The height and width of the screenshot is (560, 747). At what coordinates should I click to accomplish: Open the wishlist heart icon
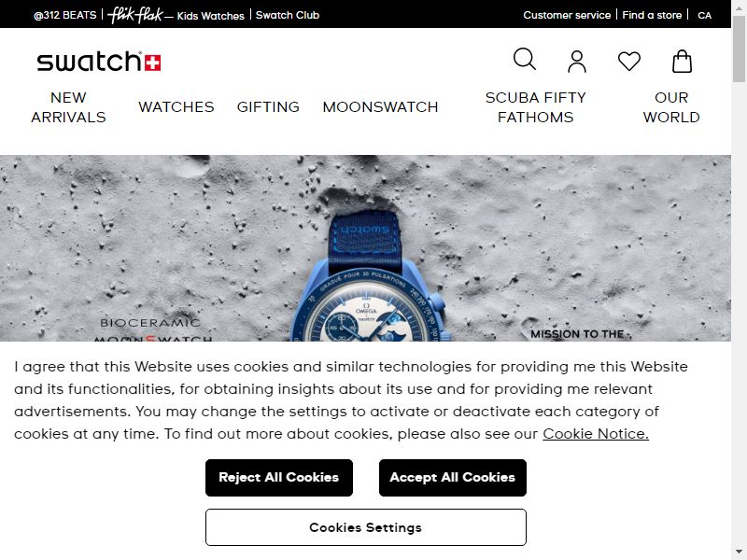coord(628,62)
